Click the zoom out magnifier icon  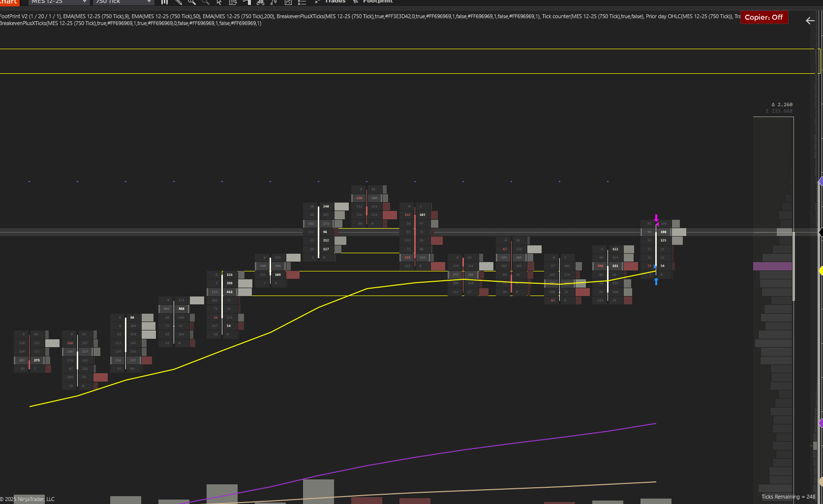tap(206, 2)
